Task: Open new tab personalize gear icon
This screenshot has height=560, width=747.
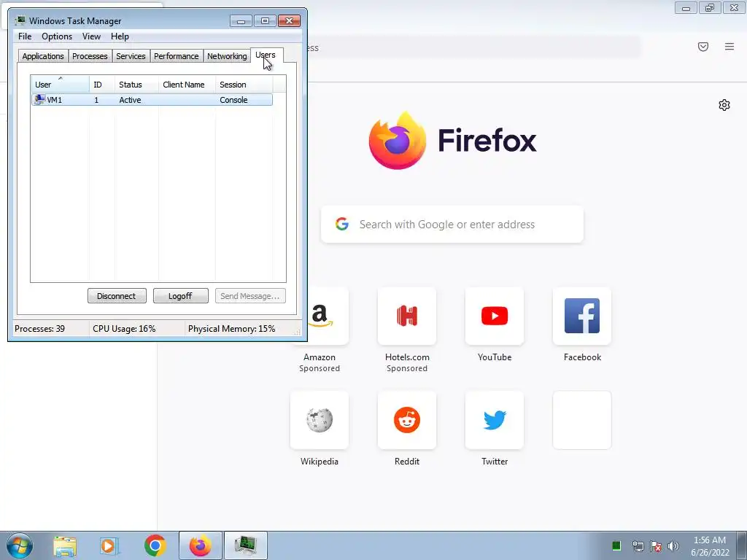Action: (x=724, y=105)
